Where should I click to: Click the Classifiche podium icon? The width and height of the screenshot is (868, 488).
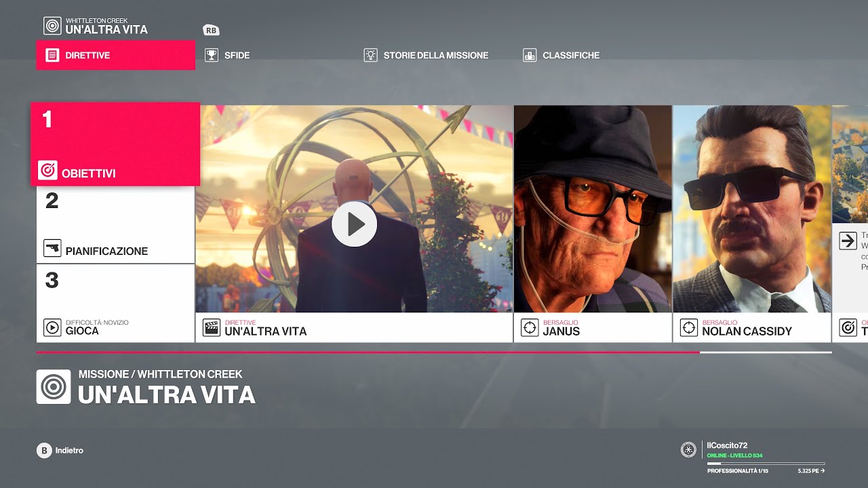click(x=530, y=56)
